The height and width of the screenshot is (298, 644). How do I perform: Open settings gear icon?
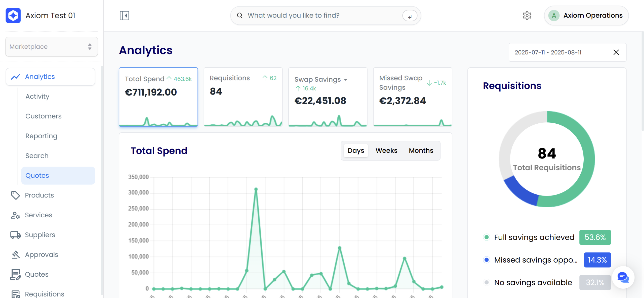(527, 16)
